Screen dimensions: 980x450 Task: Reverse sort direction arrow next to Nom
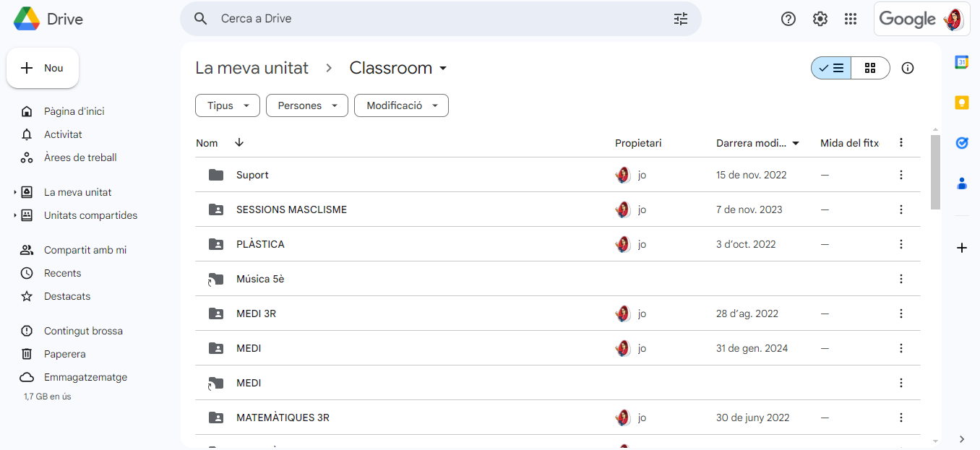tap(239, 143)
